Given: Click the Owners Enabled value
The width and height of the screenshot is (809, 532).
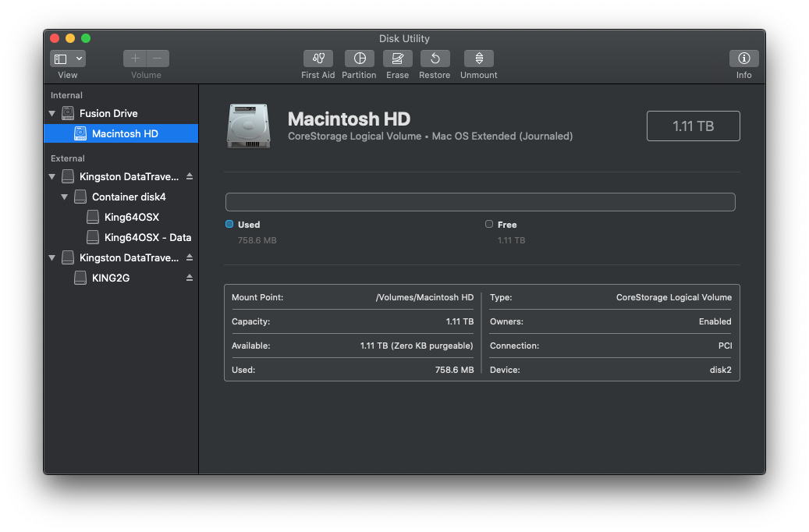Looking at the screenshot, I should pos(715,321).
